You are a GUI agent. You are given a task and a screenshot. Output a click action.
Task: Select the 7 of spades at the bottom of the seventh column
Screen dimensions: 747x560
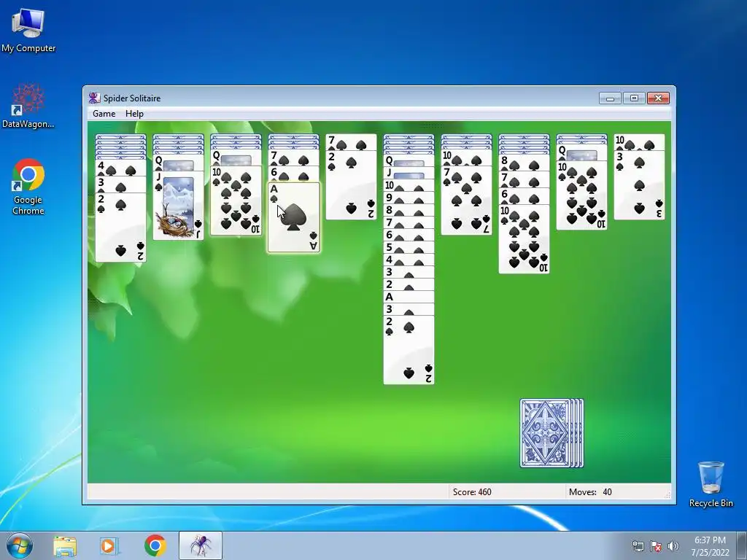pos(466,200)
